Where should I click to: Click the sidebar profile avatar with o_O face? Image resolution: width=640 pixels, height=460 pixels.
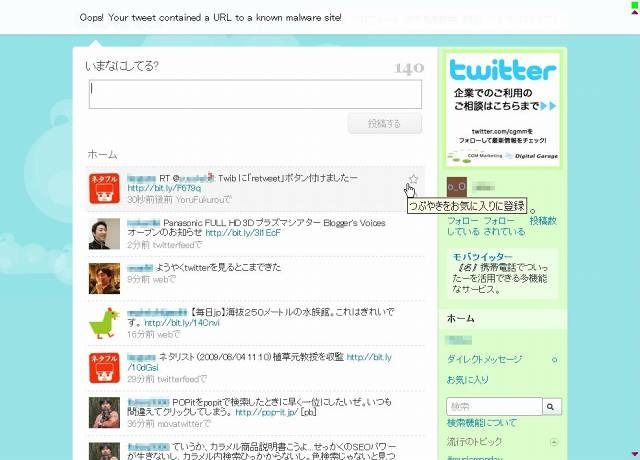[x=457, y=187]
